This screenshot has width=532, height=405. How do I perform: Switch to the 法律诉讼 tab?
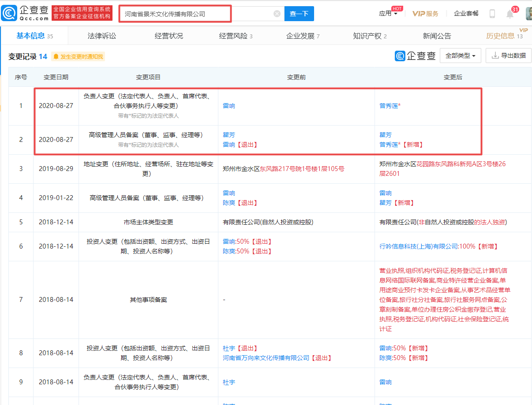click(x=102, y=36)
